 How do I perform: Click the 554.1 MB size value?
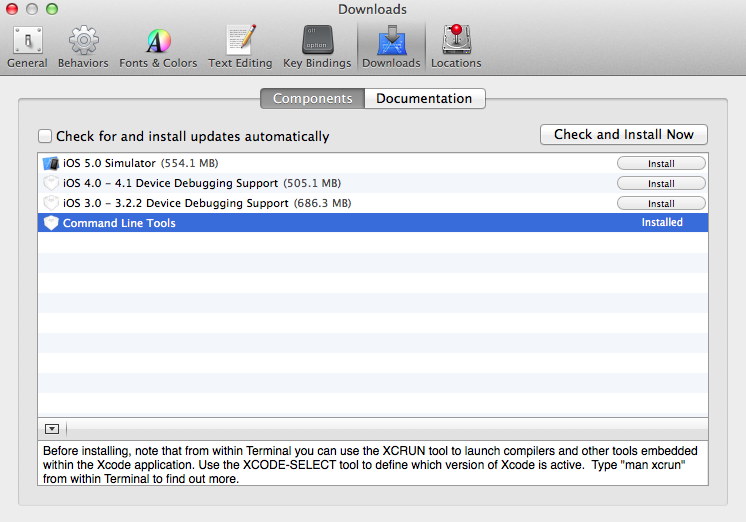pos(189,163)
